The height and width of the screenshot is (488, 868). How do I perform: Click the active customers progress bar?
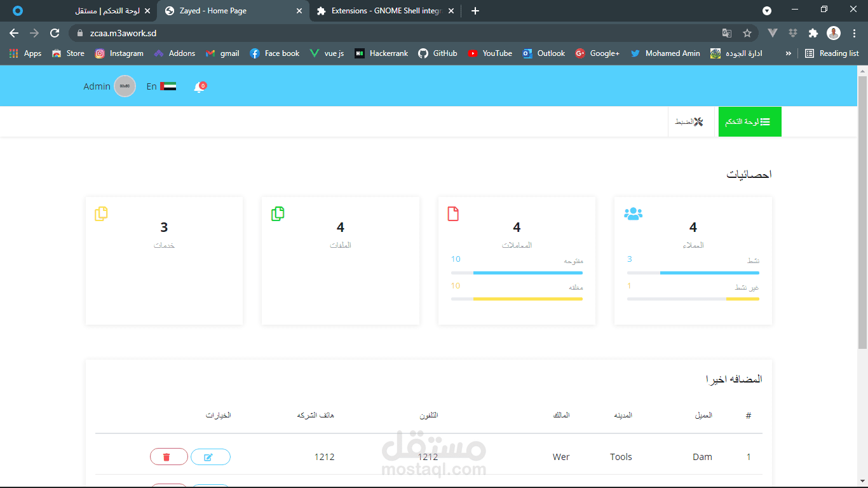693,273
